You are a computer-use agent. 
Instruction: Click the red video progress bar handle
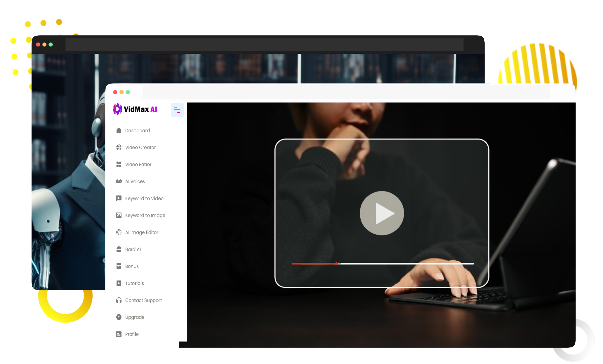coord(336,264)
